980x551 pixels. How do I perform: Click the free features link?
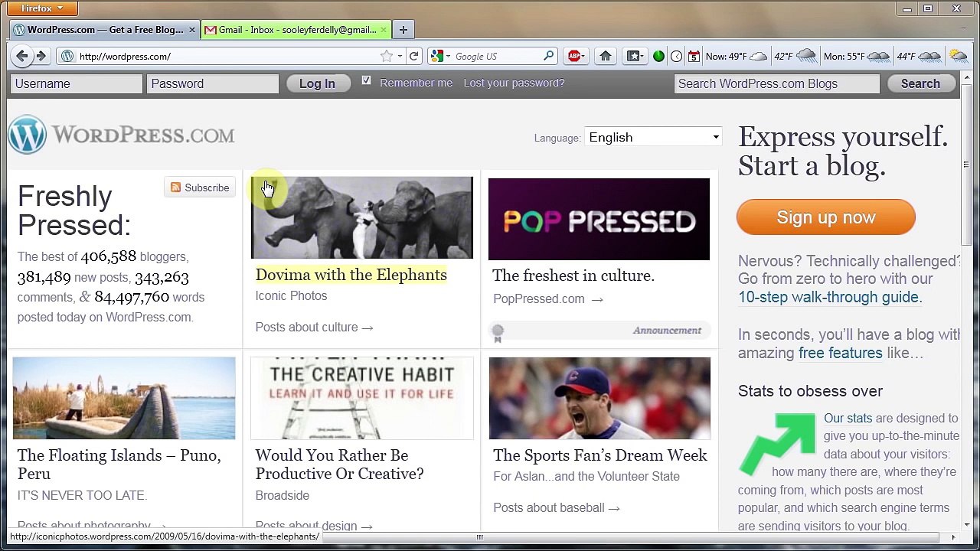pyautogui.click(x=840, y=353)
